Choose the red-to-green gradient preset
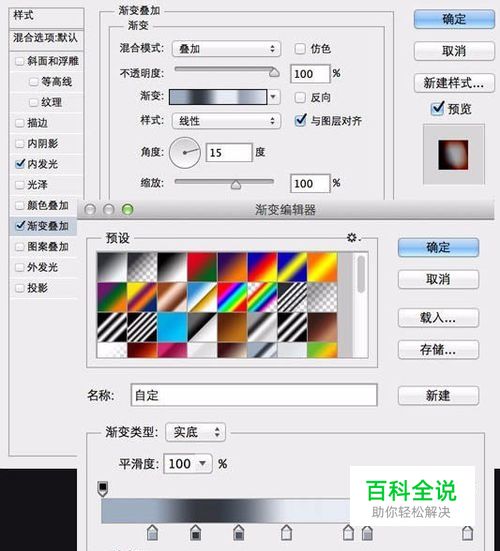Image resolution: width=500 pixels, height=551 pixels. coord(202,267)
